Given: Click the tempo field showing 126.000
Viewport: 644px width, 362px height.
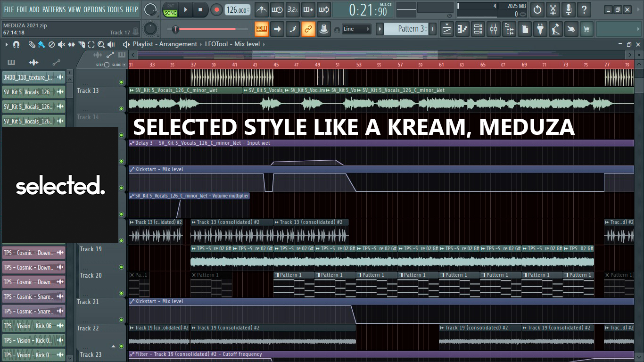Looking at the screenshot, I should click(237, 10).
